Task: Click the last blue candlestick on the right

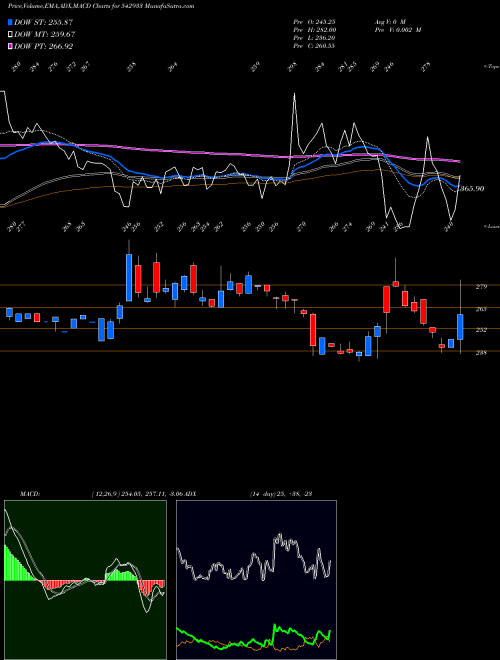Action: pos(460,327)
